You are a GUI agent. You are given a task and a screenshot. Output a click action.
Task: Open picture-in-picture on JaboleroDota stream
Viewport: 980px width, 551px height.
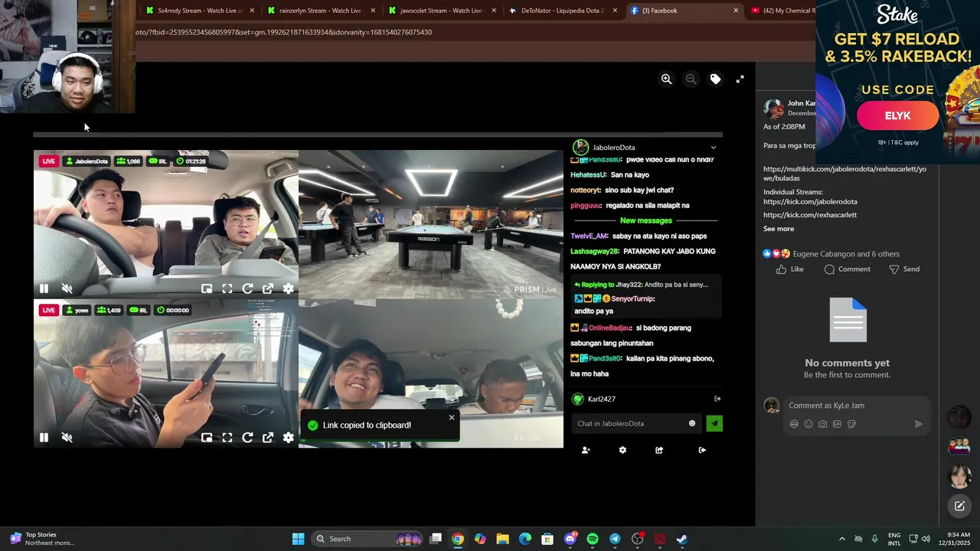pyautogui.click(x=207, y=289)
